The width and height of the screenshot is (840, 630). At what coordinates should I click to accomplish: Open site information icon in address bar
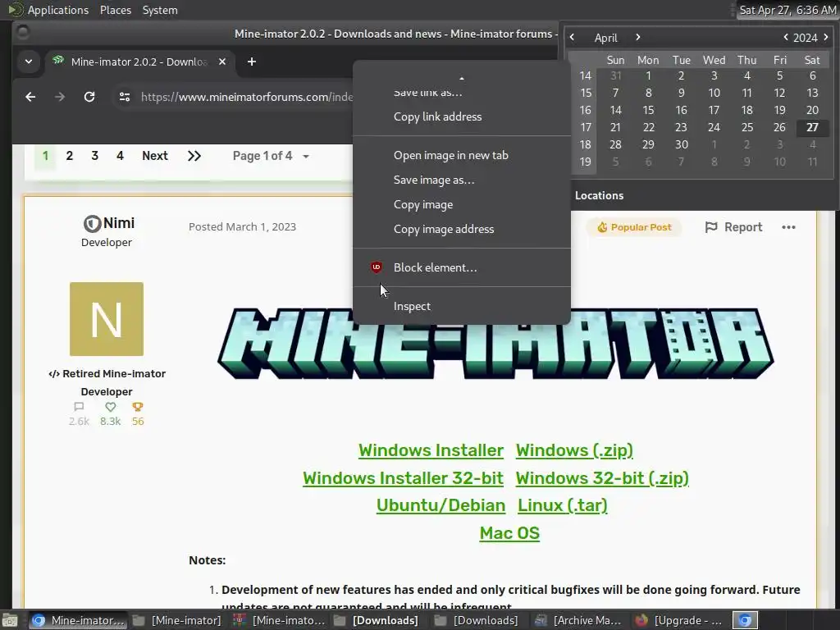125,97
